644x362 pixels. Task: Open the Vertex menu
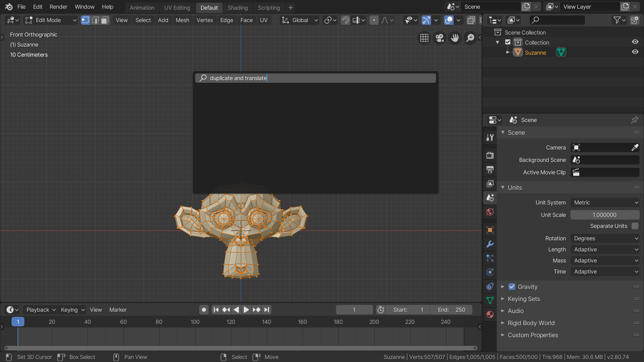[205, 20]
